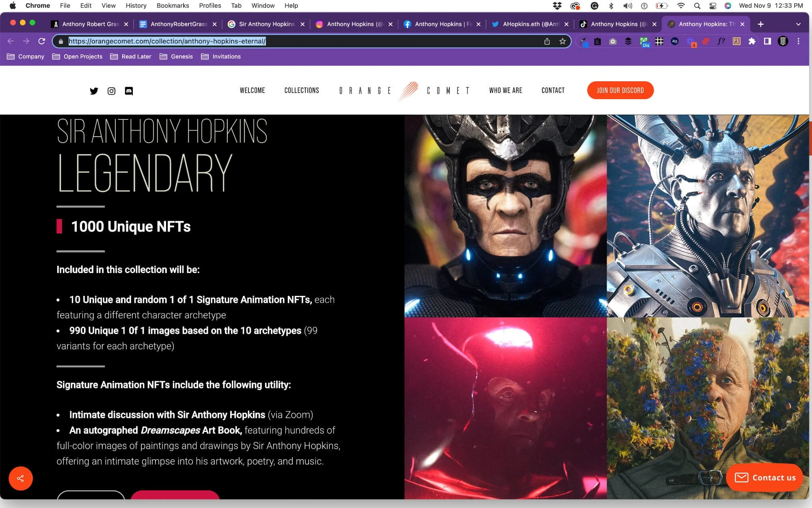812x508 pixels.
Task: Open the silver cyborg NFT image
Action: (x=708, y=216)
